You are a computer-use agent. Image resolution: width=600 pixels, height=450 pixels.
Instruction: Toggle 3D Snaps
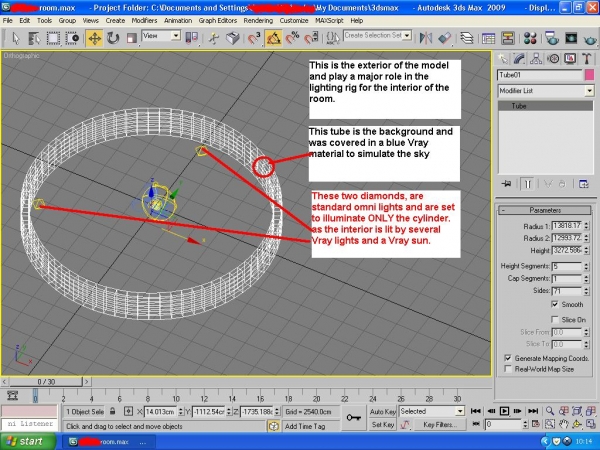click(253, 38)
